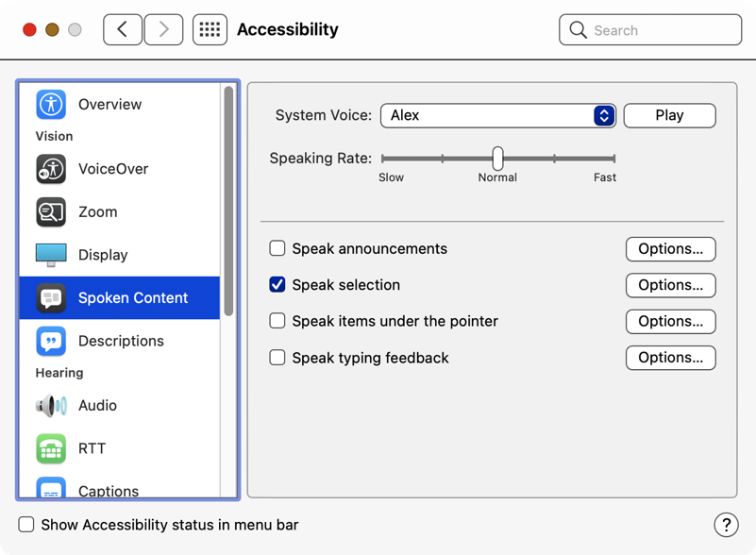
Task: Select Spoken Content in the sidebar
Action: (132, 298)
